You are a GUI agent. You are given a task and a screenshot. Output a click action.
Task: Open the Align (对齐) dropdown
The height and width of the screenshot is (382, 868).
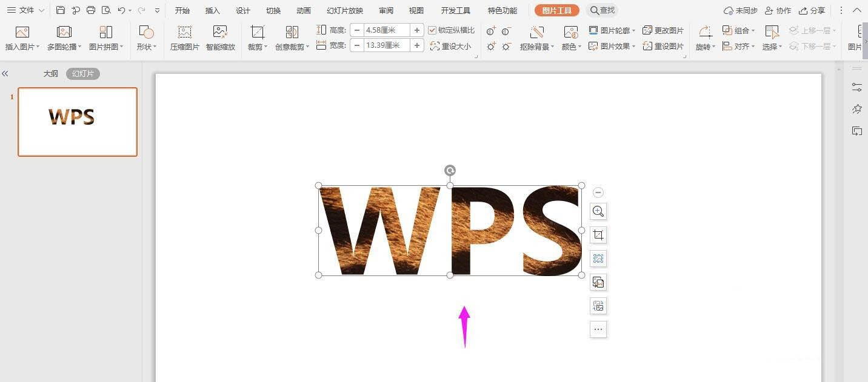pos(739,46)
